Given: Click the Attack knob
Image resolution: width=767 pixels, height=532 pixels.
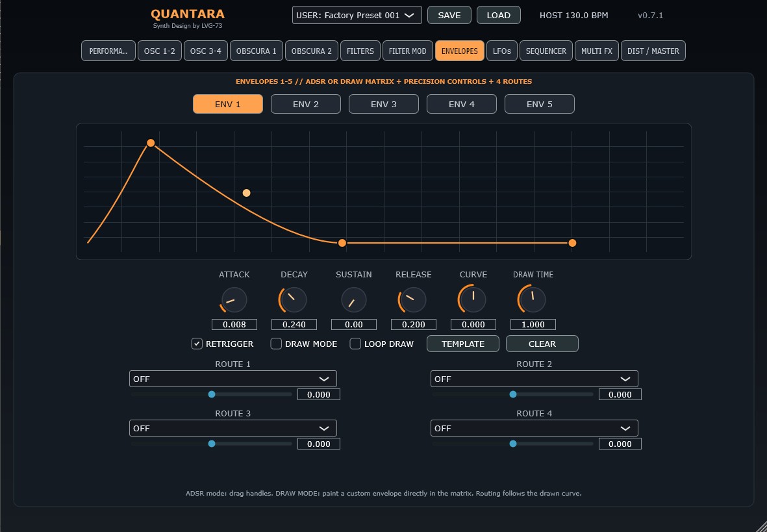Looking at the screenshot, I should [234, 299].
